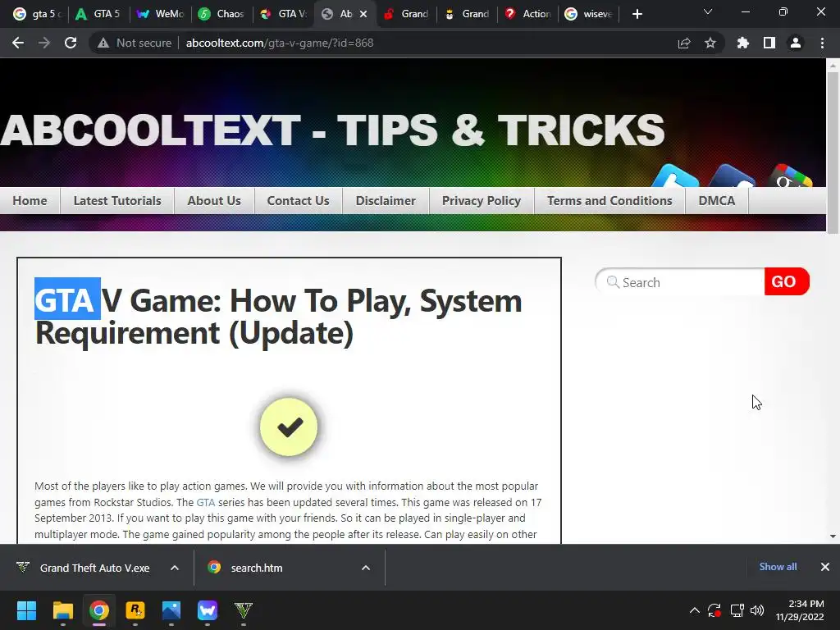This screenshot has width=840, height=630.
Task: Open the Disclaimer page
Action: 386,201
